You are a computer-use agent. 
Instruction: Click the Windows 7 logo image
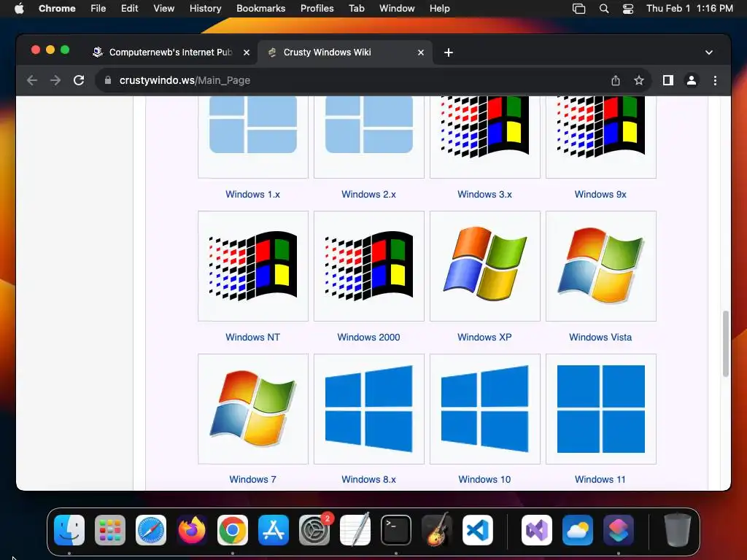253,409
